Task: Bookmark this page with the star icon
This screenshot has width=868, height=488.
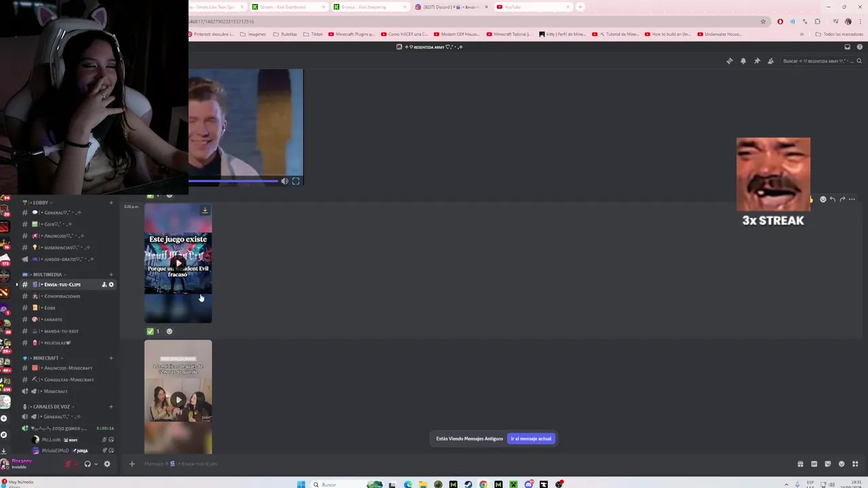Action: point(763,22)
